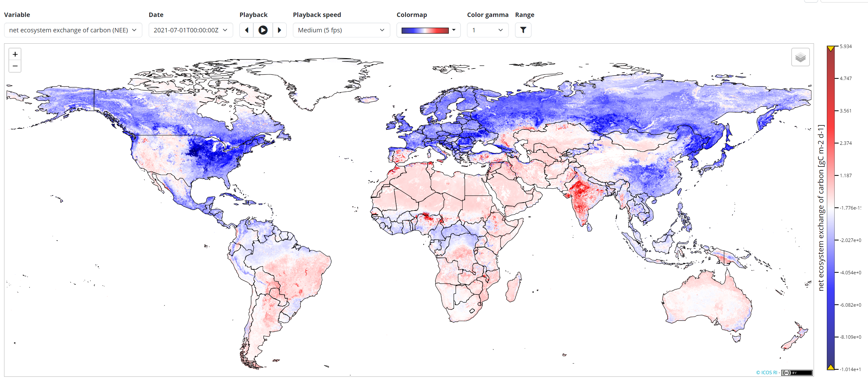Step to next date frame
The width and height of the screenshot is (868, 378).
tap(279, 30)
